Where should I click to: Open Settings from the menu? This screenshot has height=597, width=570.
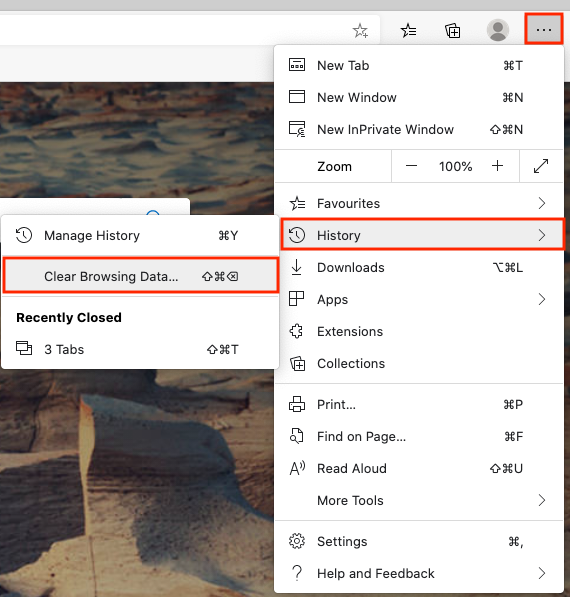pyautogui.click(x=418, y=541)
